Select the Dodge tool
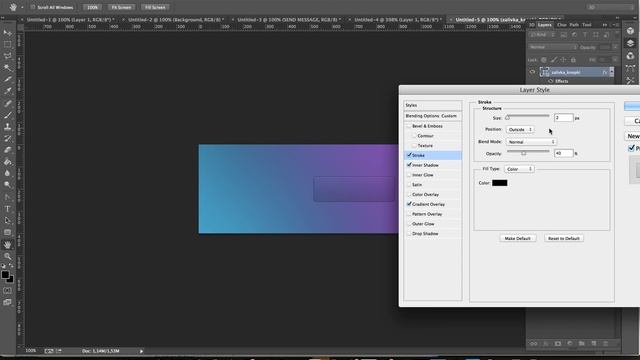The height and width of the screenshot is (360, 640). (x=7, y=185)
